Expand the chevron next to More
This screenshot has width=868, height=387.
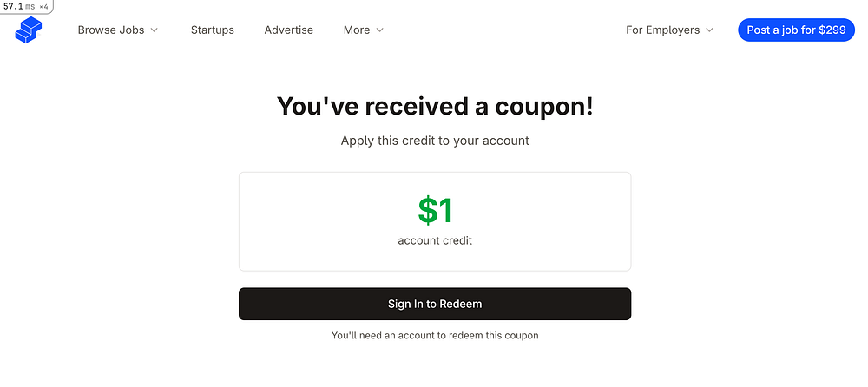pos(379,30)
